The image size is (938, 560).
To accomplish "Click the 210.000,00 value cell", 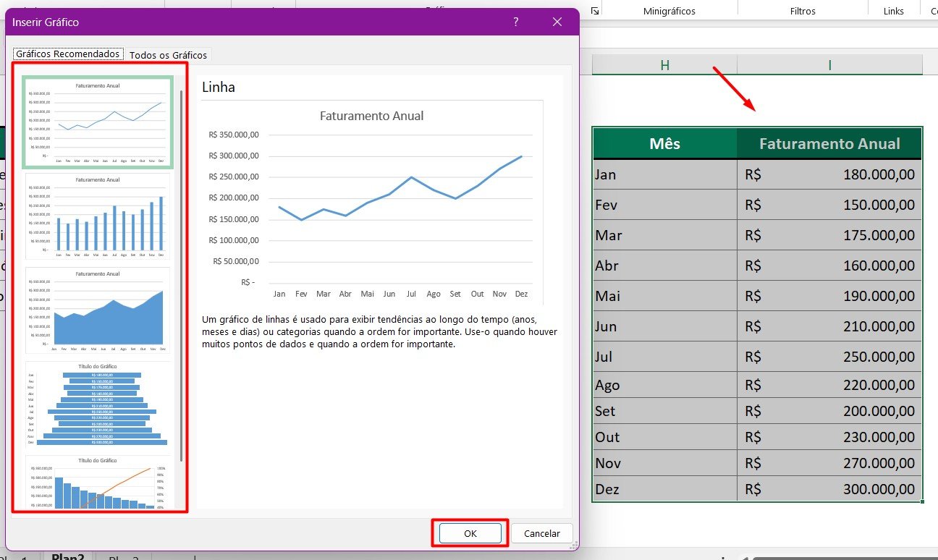I will 829,326.
